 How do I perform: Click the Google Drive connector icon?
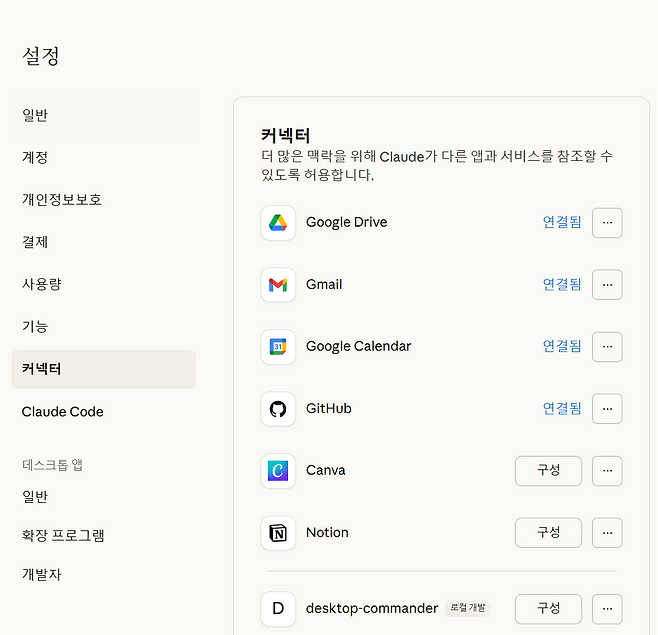pos(278,223)
